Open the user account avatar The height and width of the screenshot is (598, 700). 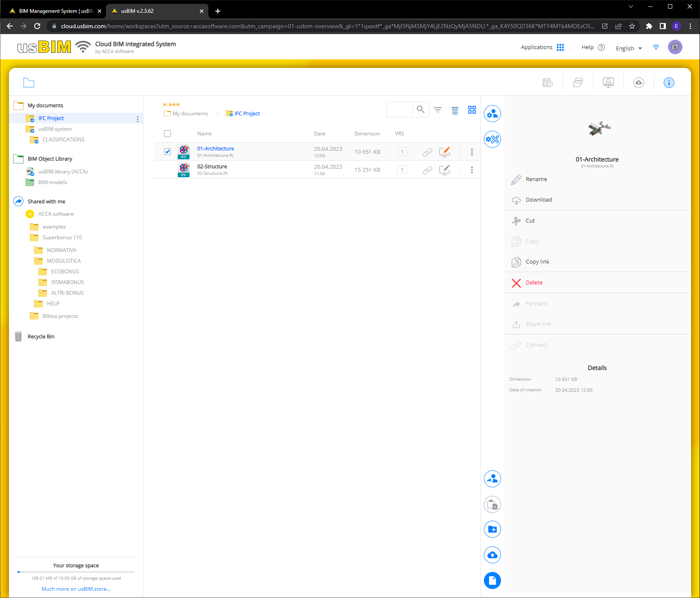[675, 47]
